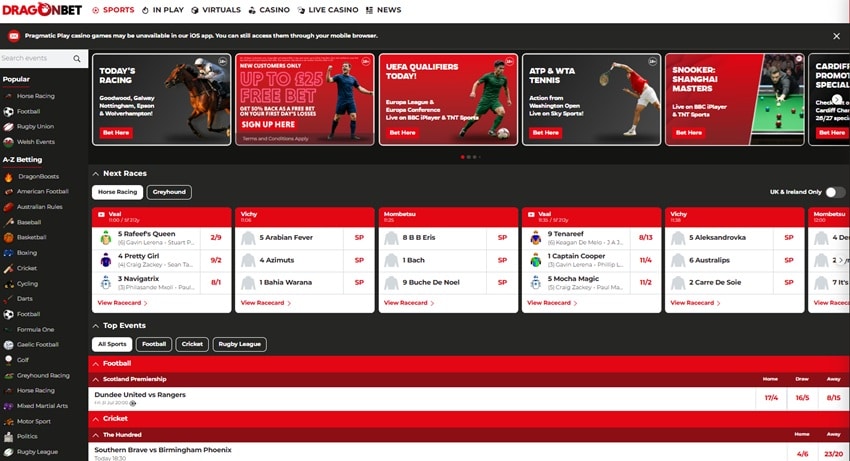The width and height of the screenshot is (850, 461).
Task: Toggle the UK & Ireland Only switch
Action: click(x=835, y=192)
